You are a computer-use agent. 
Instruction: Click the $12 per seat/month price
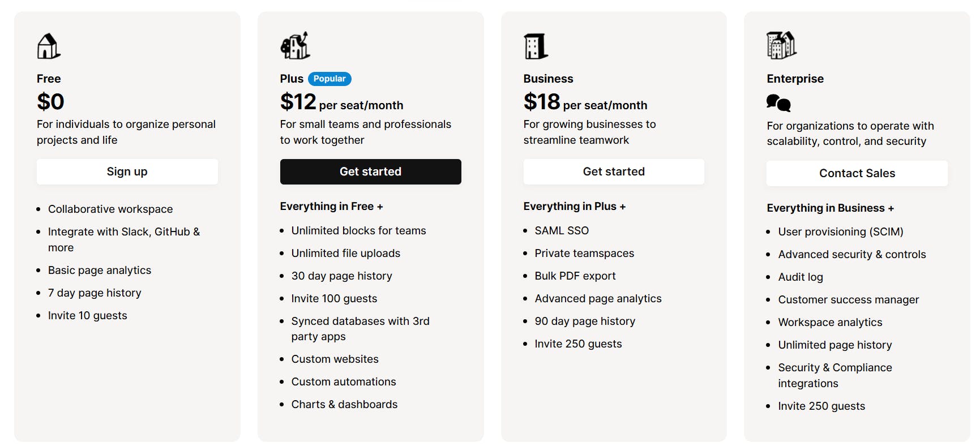(341, 102)
